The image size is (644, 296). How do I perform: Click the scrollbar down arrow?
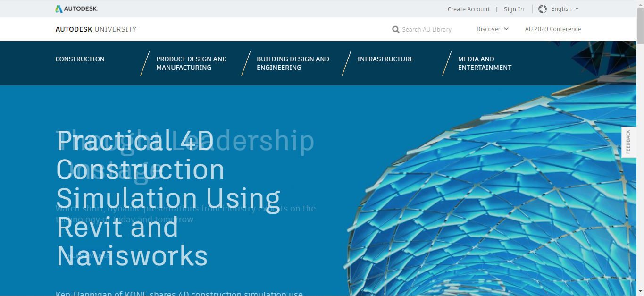[x=640, y=292]
